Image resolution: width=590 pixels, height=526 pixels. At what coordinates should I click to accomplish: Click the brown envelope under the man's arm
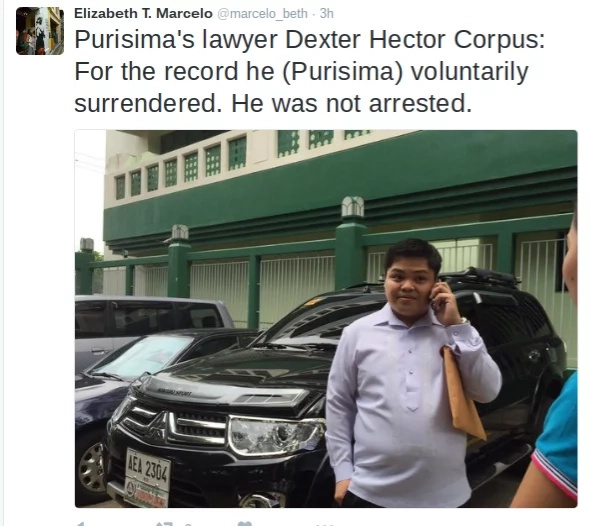463,393
